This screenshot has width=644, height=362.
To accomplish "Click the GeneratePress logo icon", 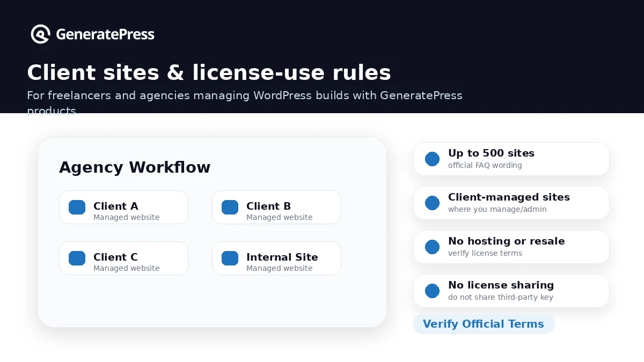I will pyautogui.click(x=41, y=34).
